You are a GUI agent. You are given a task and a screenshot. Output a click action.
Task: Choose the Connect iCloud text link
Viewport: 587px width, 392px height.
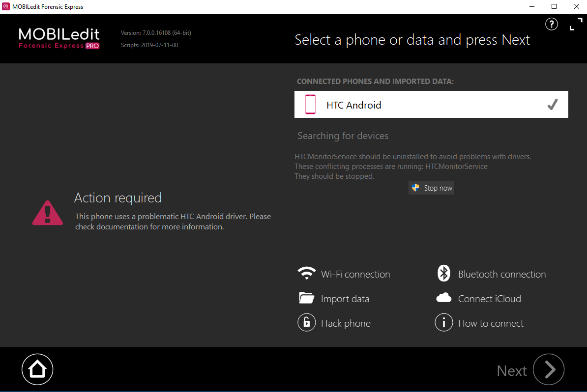489,299
